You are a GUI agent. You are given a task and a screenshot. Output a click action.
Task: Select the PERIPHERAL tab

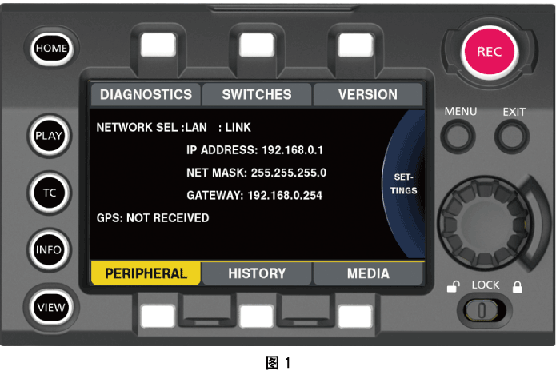tap(146, 273)
